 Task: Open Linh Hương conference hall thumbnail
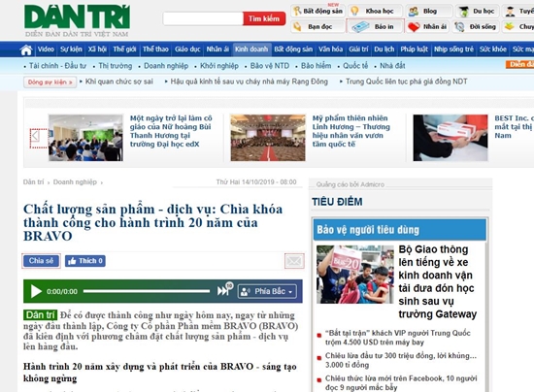(268, 138)
